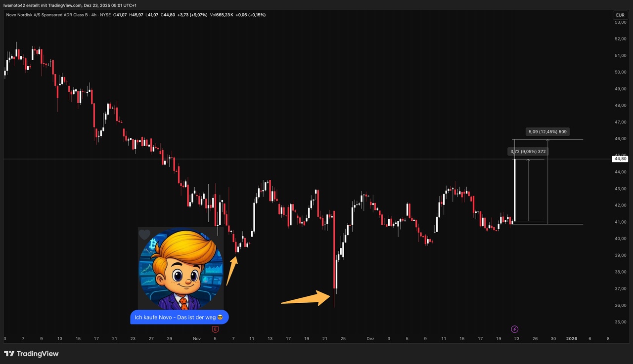633x364 pixels.
Task: Click the cartoon trader avatar image
Action: (181, 268)
